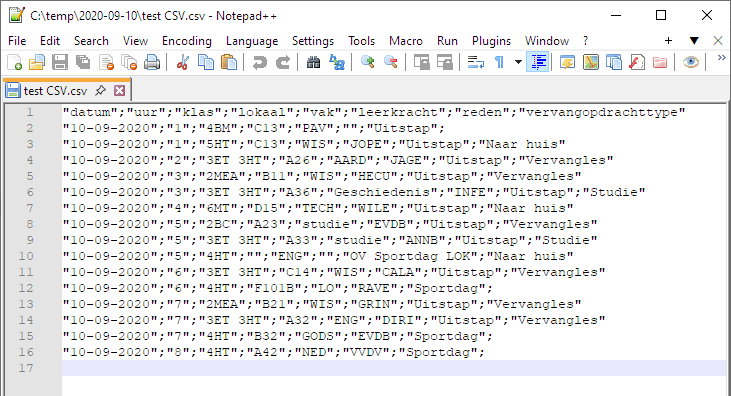731x396 pixels.
Task: Open the Tools menu
Action: pyautogui.click(x=361, y=41)
